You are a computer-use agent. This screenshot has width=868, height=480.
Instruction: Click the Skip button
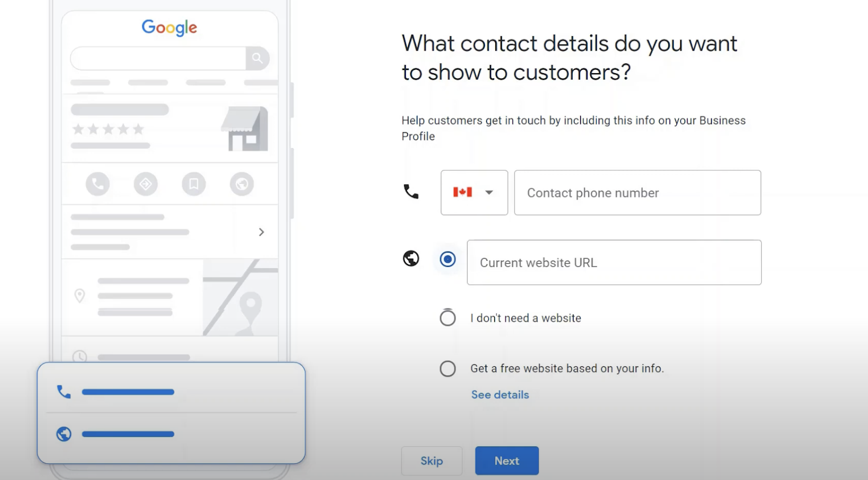(432, 461)
